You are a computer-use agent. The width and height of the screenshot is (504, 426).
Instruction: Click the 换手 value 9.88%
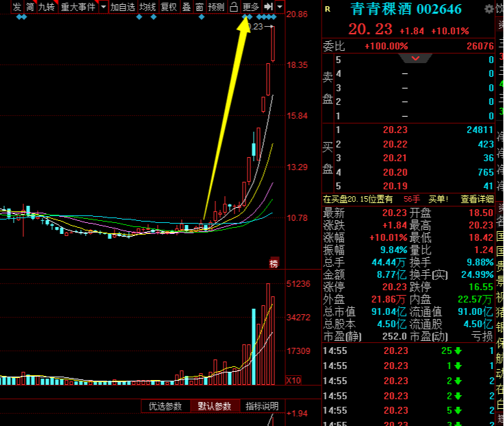[480, 262]
